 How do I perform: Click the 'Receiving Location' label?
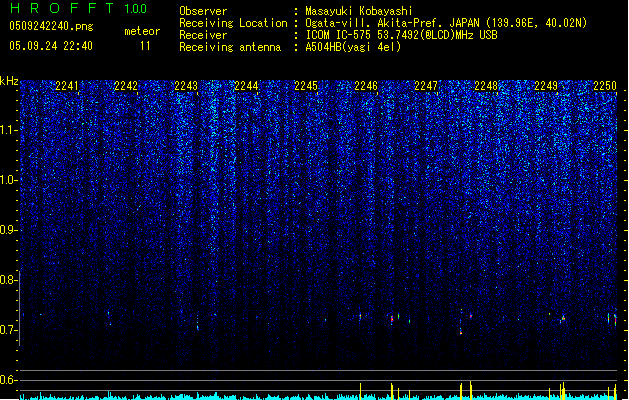[x=233, y=23]
